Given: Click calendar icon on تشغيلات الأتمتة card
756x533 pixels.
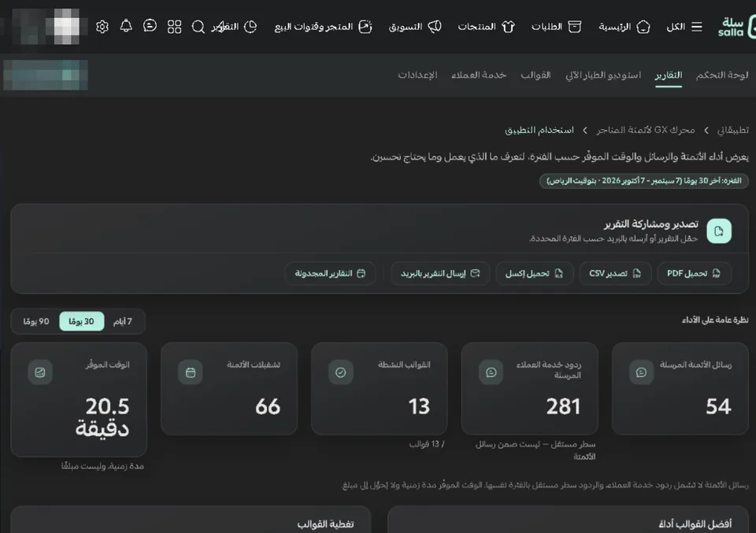Looking at the screenshot, I should 191,372.
